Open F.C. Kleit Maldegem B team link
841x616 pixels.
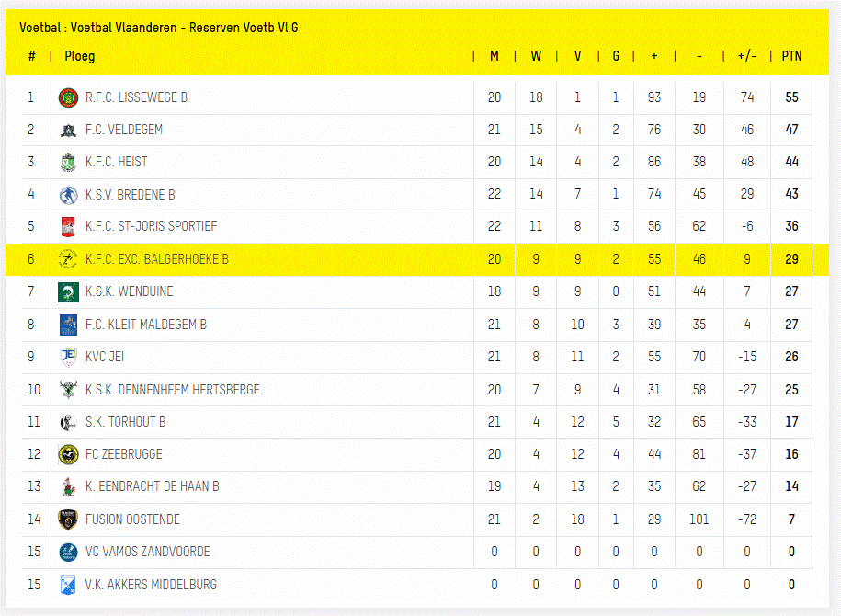click(145, 325)
